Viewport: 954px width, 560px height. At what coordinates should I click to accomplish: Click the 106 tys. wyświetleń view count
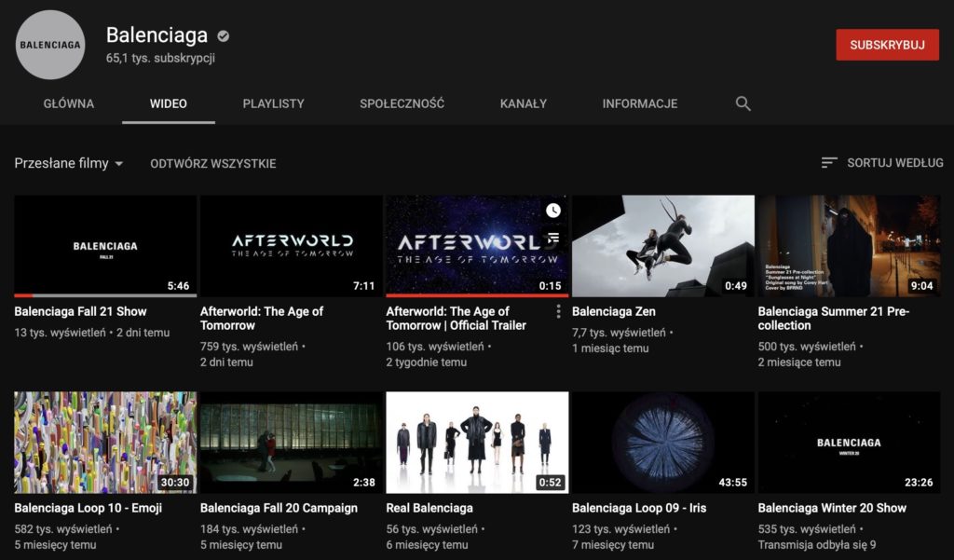[435, 347]
